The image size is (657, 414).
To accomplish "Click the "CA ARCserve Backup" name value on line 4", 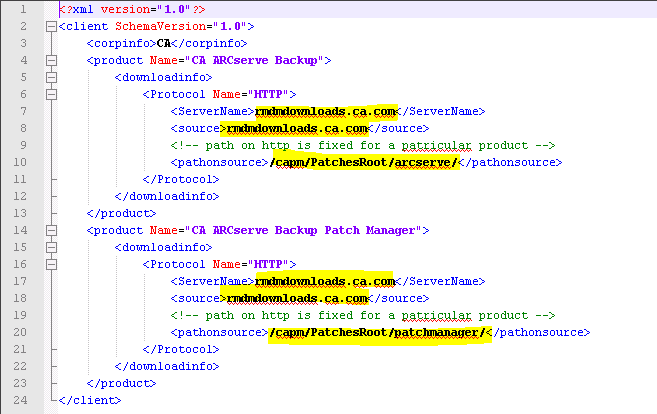I will [254, 60].
